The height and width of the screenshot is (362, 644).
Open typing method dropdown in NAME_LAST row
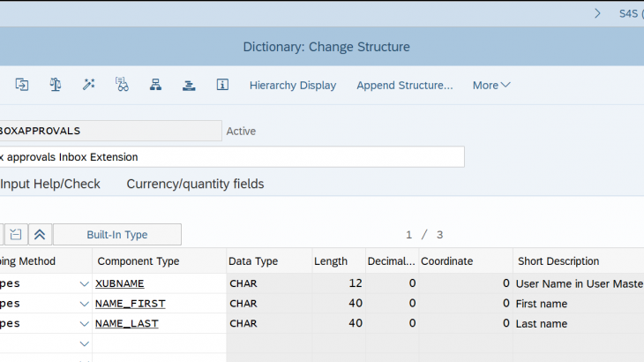[84, 324]
